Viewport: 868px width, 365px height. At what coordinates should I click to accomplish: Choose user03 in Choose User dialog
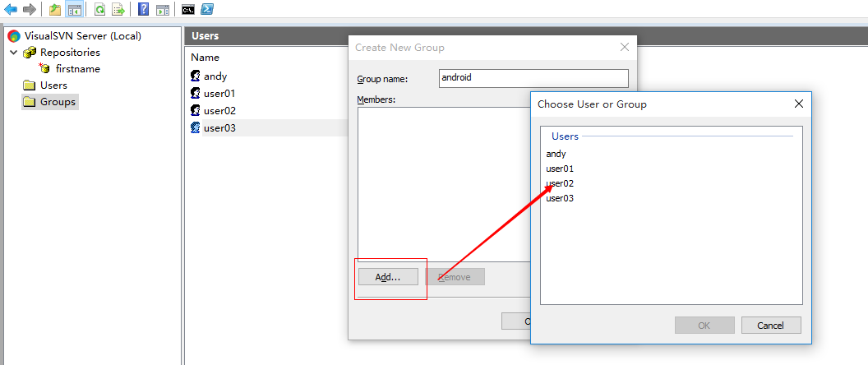(560, 198)
